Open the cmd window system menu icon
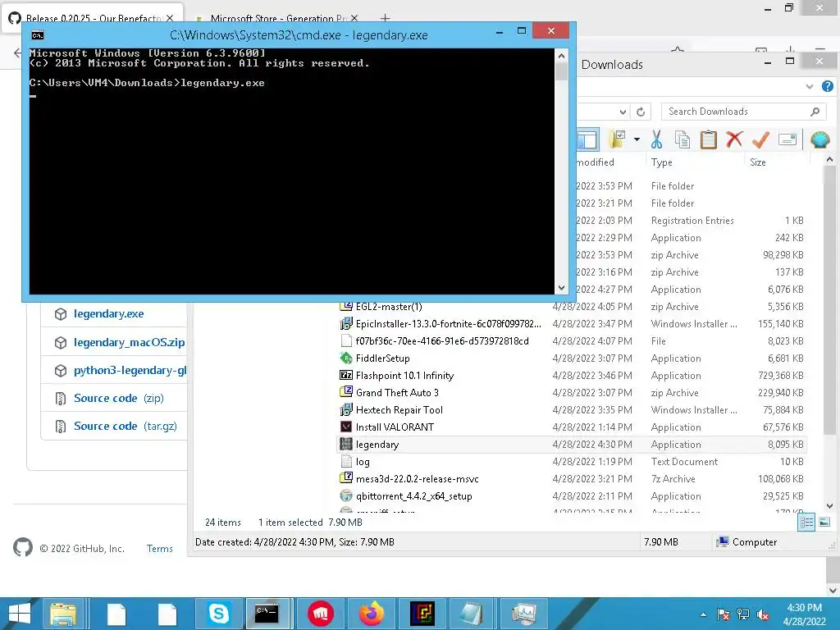This screenshot has width=840, height=630. pos(37,35)
